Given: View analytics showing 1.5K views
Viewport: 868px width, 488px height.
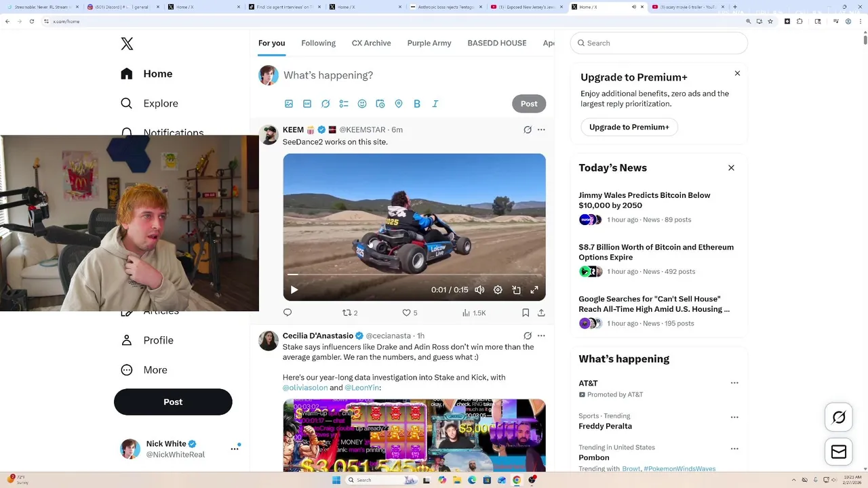Looking at the screenshot, I should (x=474, y=312).
